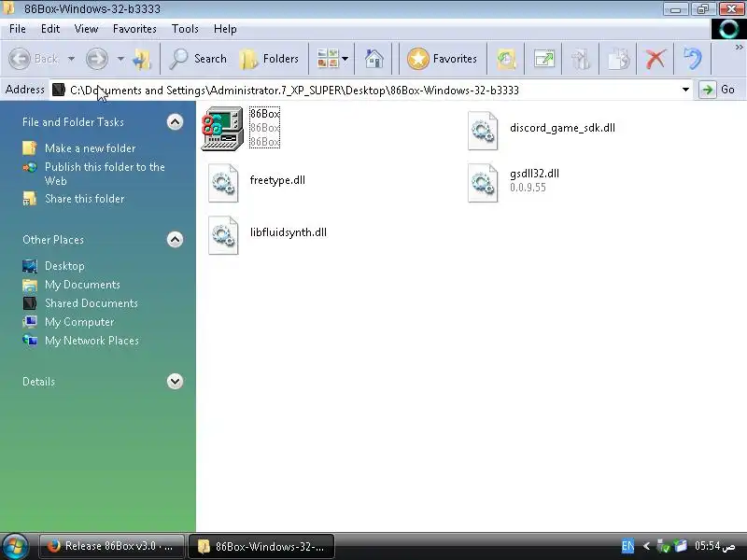The image size is (747, 560).
Task: Select the gsdll32.dll file icon
Action: click(x=483, y=183)
